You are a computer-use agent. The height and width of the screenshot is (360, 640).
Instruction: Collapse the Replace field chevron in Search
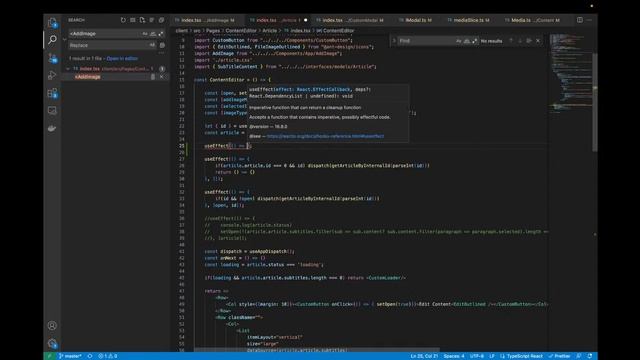(64, 40)
